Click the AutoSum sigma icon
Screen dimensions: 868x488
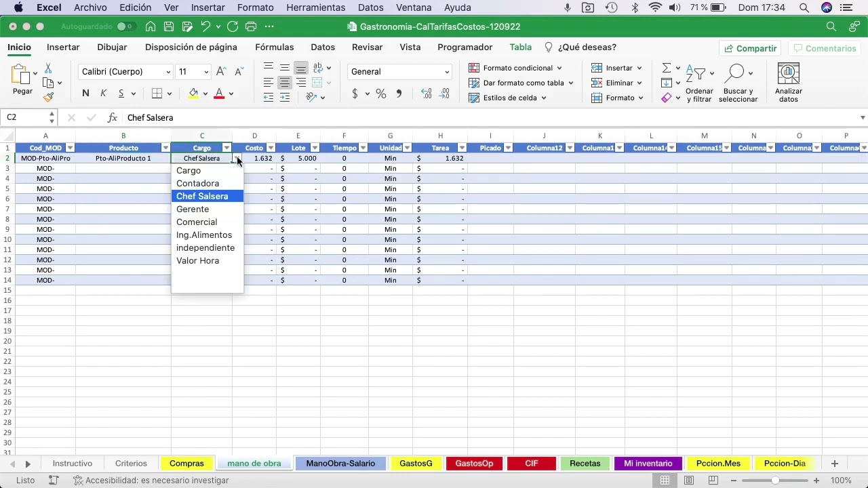667,68
